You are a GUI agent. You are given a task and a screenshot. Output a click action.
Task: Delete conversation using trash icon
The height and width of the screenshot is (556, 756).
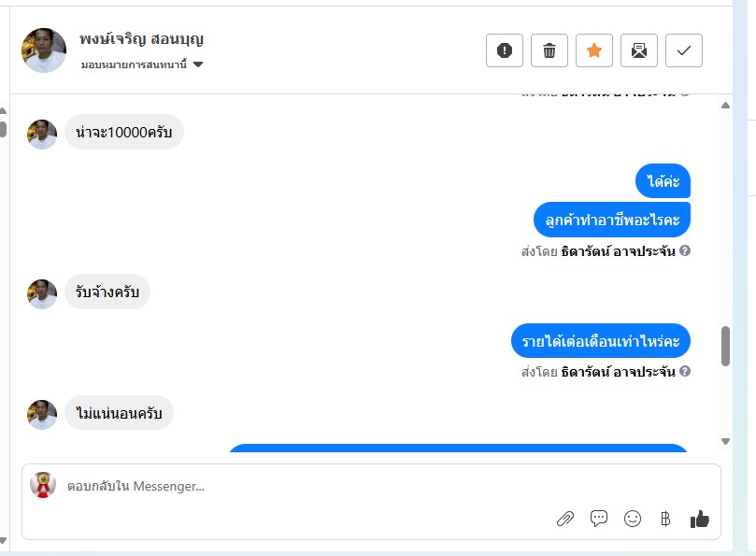pyautogui.click(x=549, y=50)
